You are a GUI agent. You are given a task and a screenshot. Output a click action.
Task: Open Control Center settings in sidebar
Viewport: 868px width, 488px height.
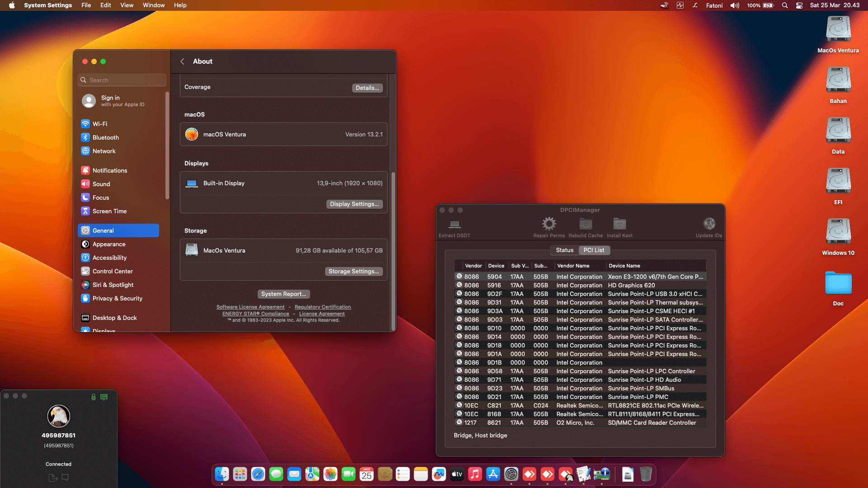118,271
